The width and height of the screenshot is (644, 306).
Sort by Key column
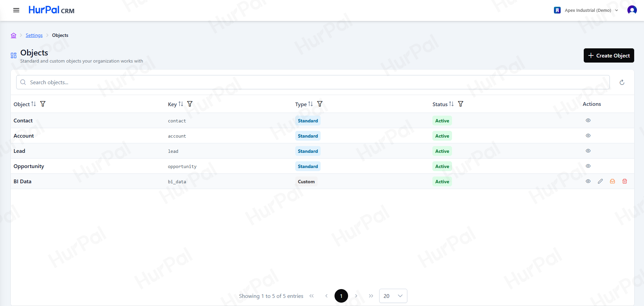tap(181, 104)
